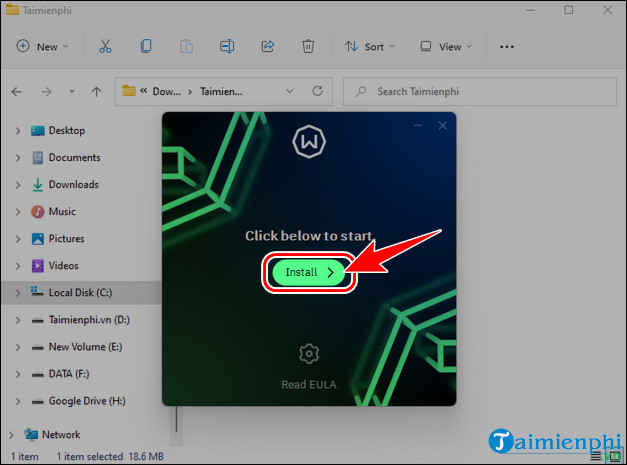Expand the Videos tree node

click(18, 266)
